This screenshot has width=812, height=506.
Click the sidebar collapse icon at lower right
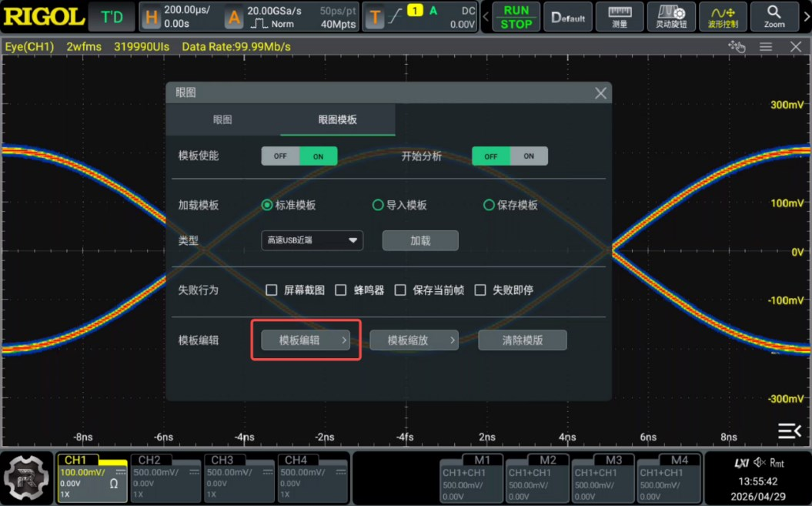789,431
